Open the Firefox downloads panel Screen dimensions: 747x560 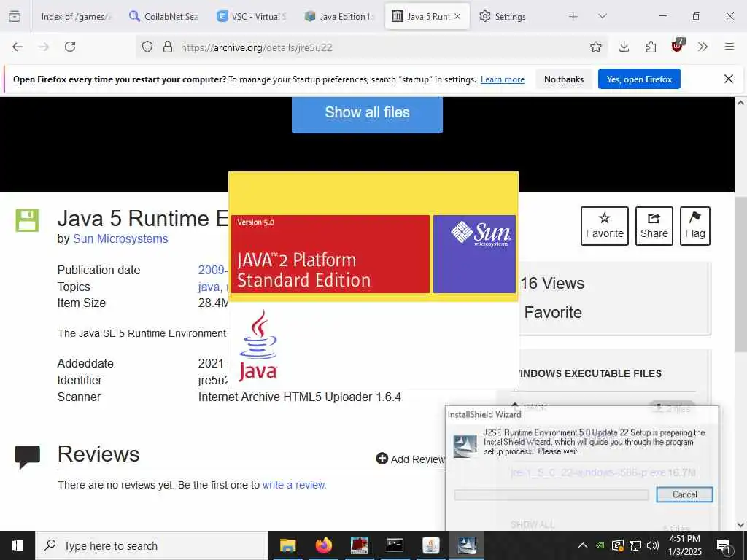pyautogui.click(x=624, y=47)
